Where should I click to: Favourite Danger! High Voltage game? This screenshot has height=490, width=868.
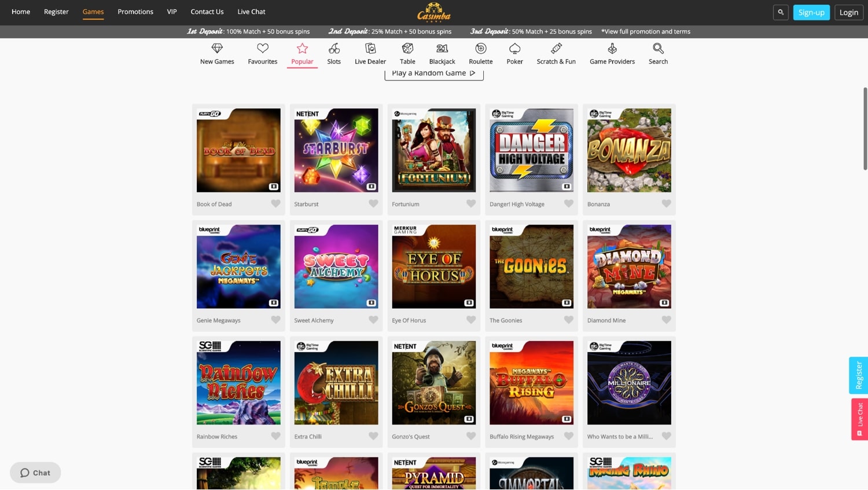point(569,204)
